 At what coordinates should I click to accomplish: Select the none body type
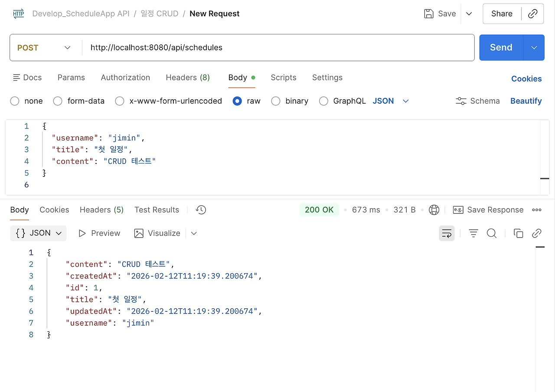15,101
